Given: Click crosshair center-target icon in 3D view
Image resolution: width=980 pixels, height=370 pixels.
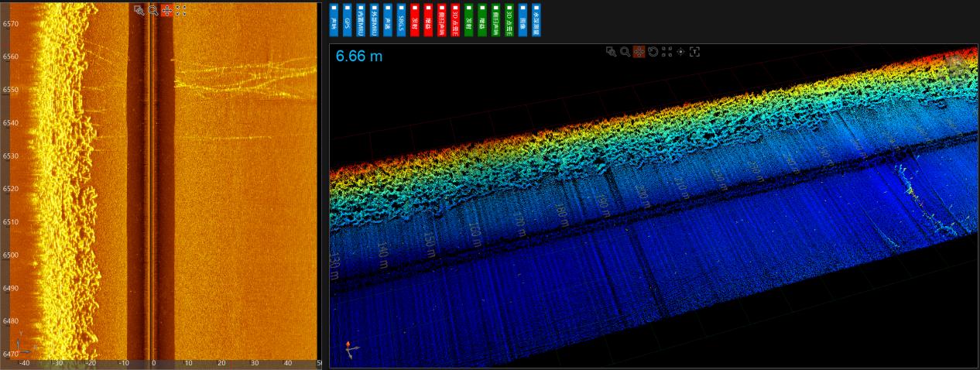Looking at the screenshot, I should (x=680, y=51).
